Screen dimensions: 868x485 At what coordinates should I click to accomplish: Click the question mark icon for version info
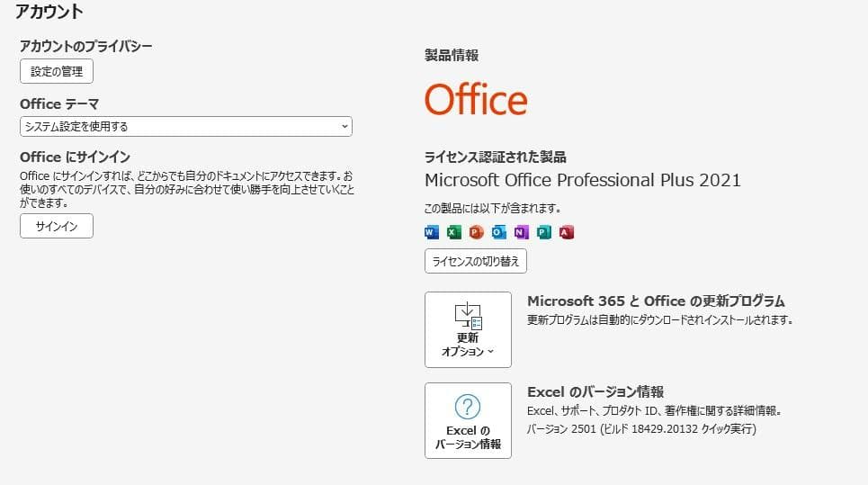468,407
